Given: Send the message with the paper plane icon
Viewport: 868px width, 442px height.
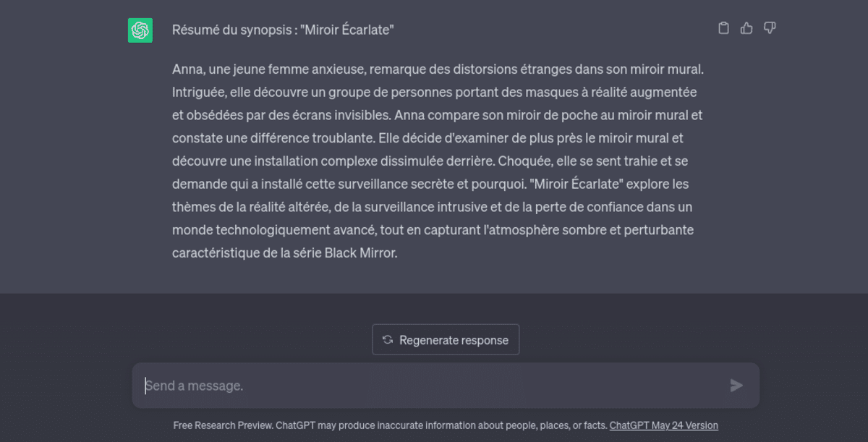Looking at the screenshot, I should click(736, 386).
